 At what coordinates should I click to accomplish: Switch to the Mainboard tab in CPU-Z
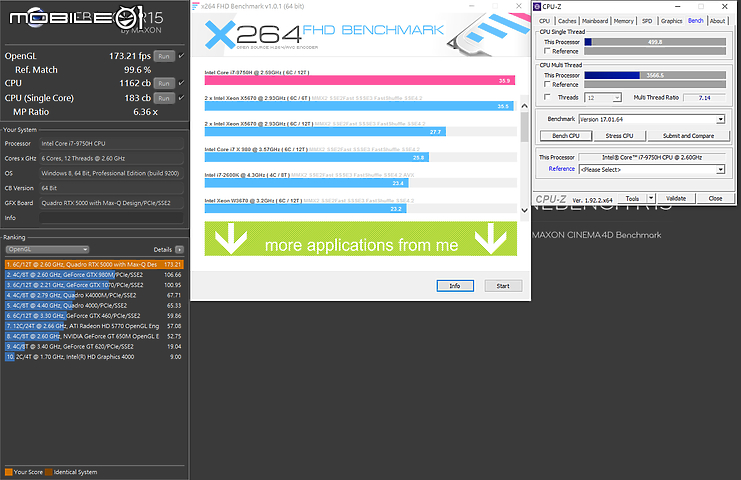595,21
